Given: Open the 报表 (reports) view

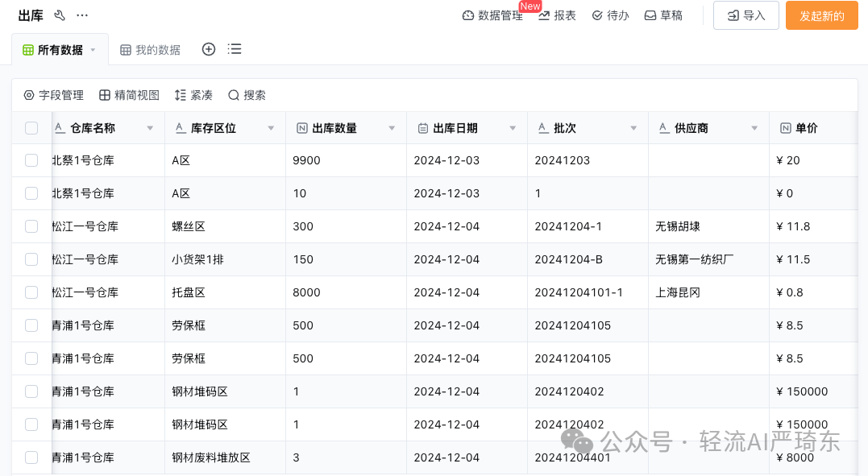Looking at the screenshot, I should coord(558,14).
